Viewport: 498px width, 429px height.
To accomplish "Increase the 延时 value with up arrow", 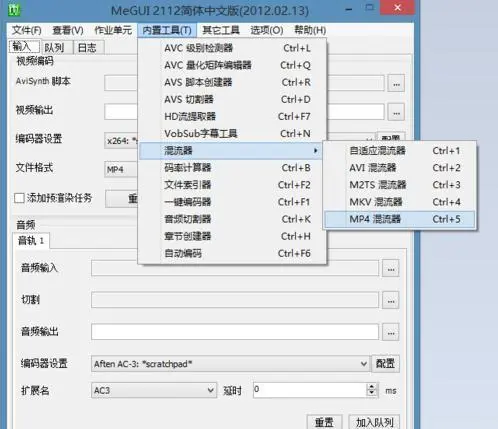I will [371, 387].
